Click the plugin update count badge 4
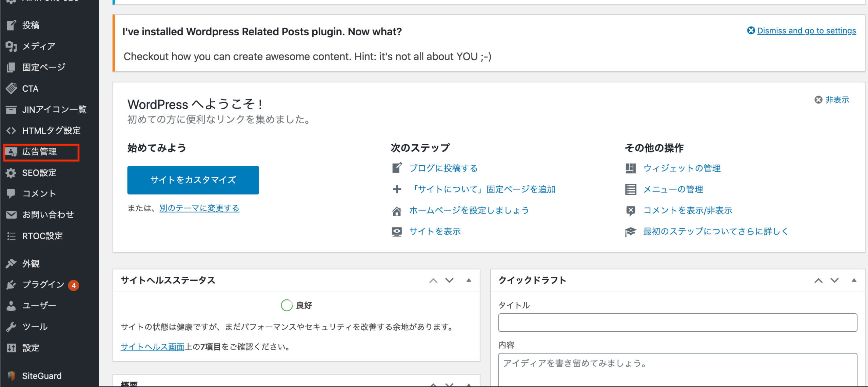 click(x=74, y=285)
